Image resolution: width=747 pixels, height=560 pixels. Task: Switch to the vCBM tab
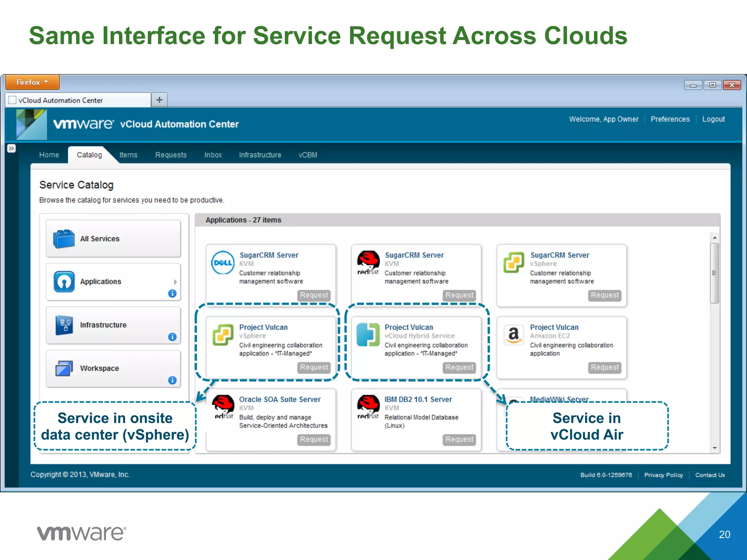pos(308,155)
